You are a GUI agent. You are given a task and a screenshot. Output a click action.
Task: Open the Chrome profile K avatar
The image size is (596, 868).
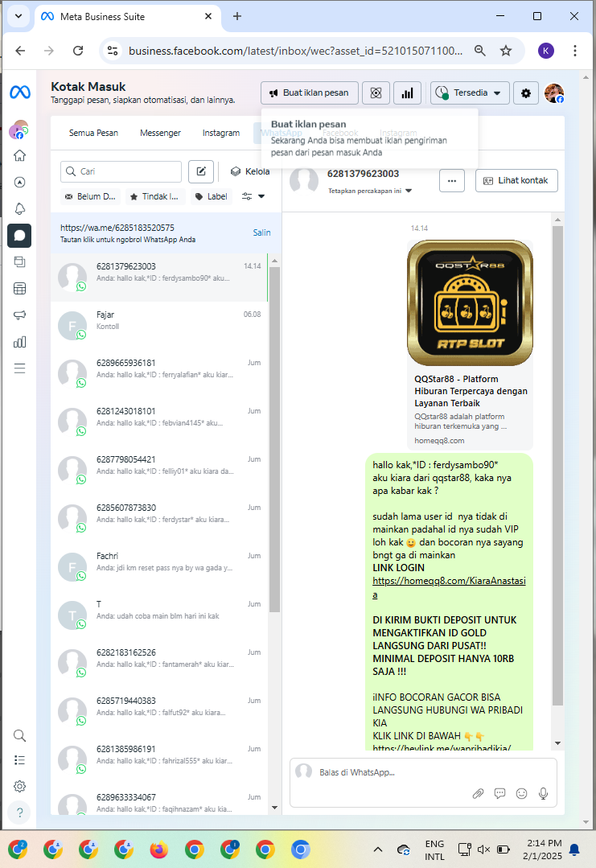[545, 51]
